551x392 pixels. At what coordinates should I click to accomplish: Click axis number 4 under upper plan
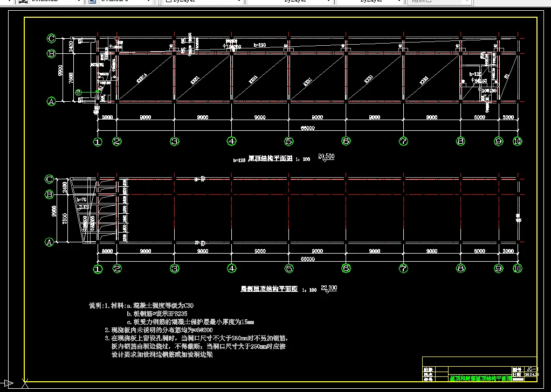pyautogui.click(x=232, y=142)
